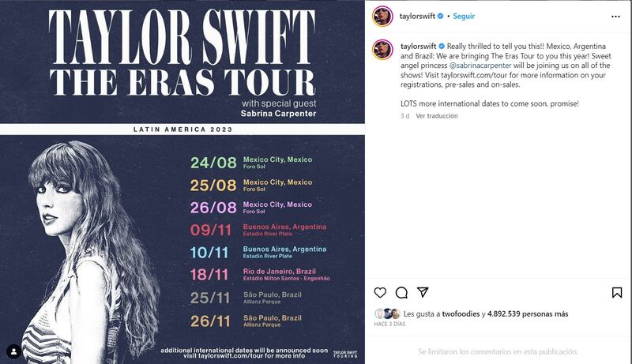Click the taylorswift username in caption
Image resolution: width=632 pixels, height=364 pixels.
pos(418,47)
